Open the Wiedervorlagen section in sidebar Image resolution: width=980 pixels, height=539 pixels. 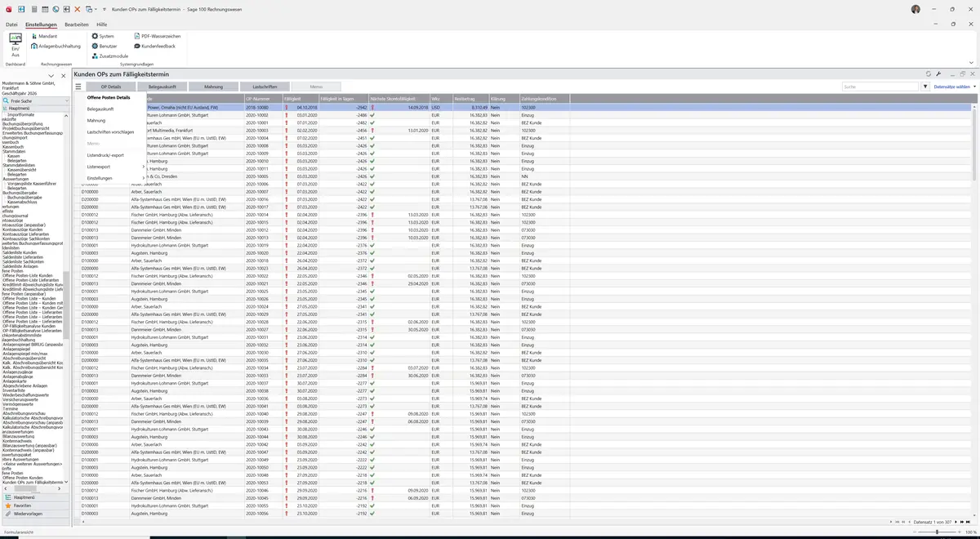pos(36,514)
